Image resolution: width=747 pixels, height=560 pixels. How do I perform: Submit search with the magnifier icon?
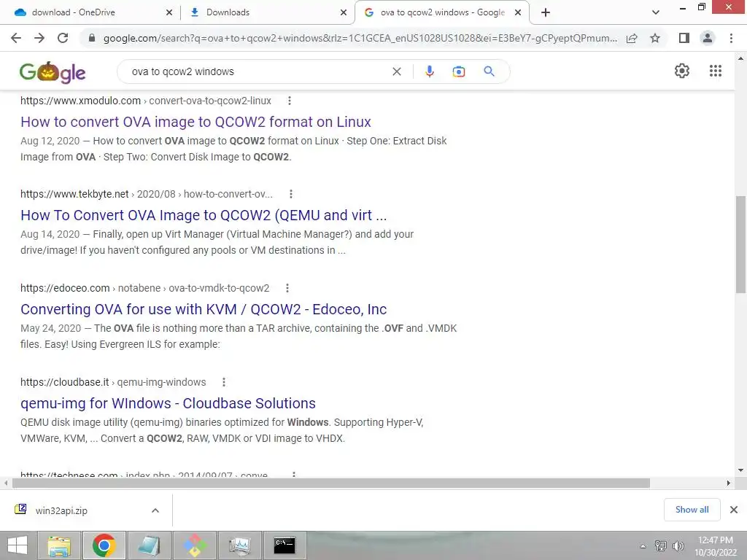pyautogui.click(x=489, y=71)
